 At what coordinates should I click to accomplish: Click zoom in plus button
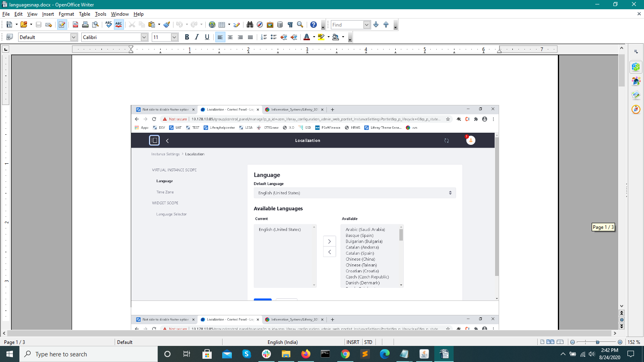(x=620, y=342)
